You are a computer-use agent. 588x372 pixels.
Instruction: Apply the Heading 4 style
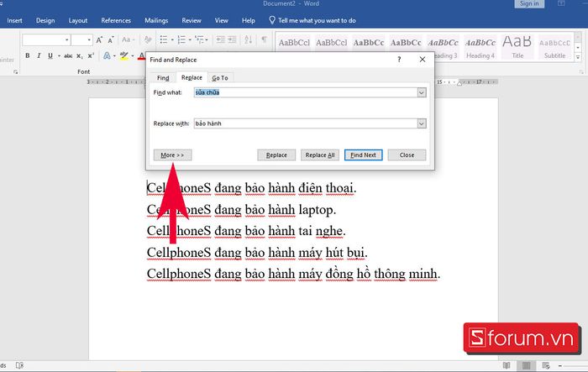[480, 47]
